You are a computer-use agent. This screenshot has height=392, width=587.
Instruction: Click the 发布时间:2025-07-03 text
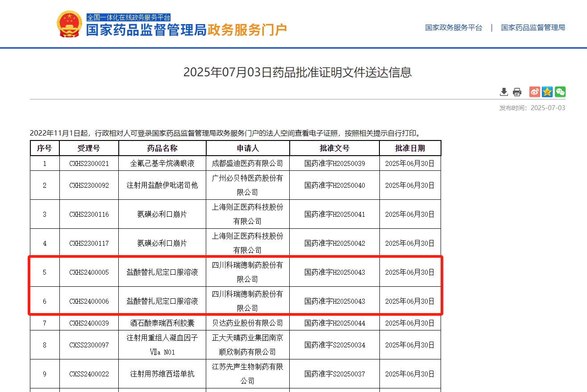click(532, 108)
